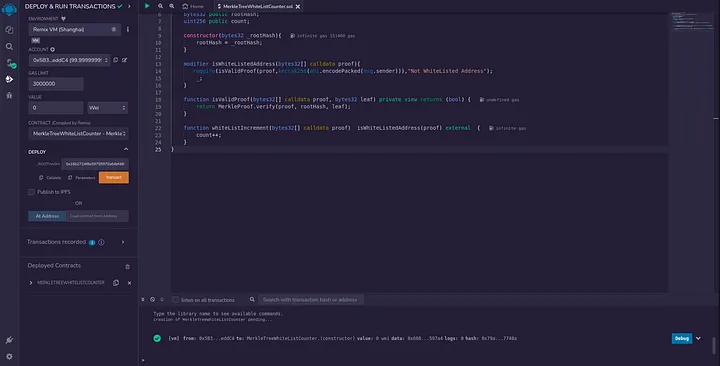Open the MerkleTreeWhiteListCounter contract dropdown
The width and height of the screenshot is (720, 366).
pos(79,134)
